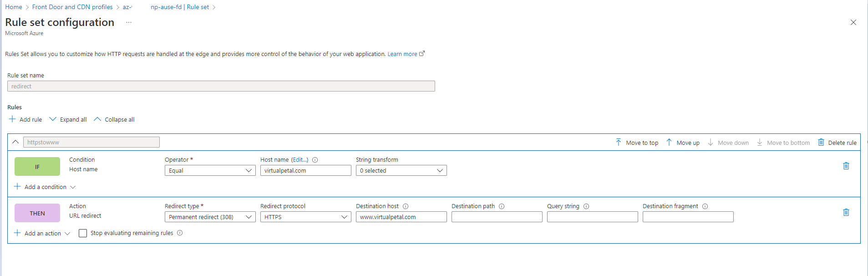The width and height of the screenshot is (868, 276).
Task: Delete the Host name condition
Action: tap(846, 166)
